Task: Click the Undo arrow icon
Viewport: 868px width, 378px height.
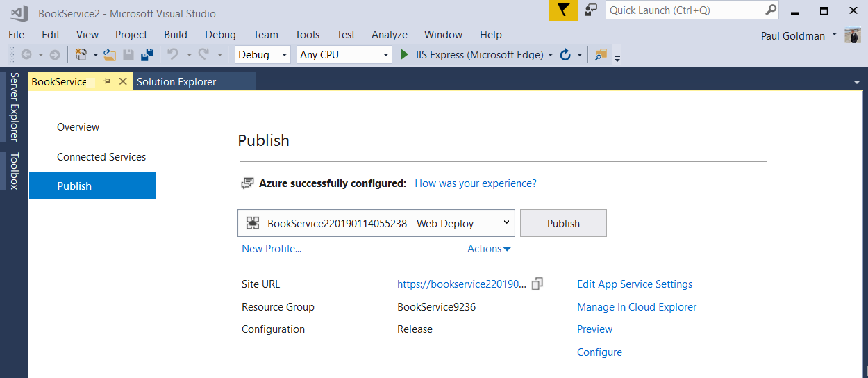Action: point(174,54)
